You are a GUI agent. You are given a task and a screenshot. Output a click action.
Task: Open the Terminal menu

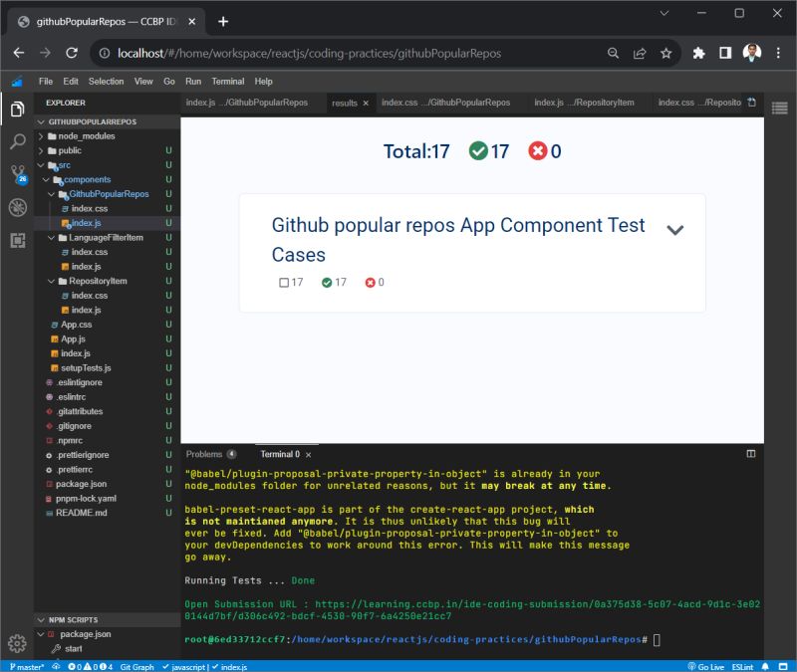[227, 82]
